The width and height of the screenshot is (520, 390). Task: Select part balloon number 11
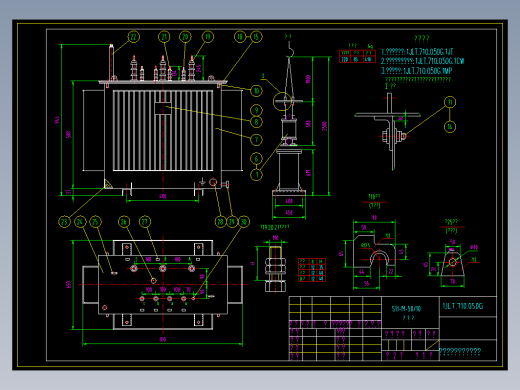pos(450,102)
